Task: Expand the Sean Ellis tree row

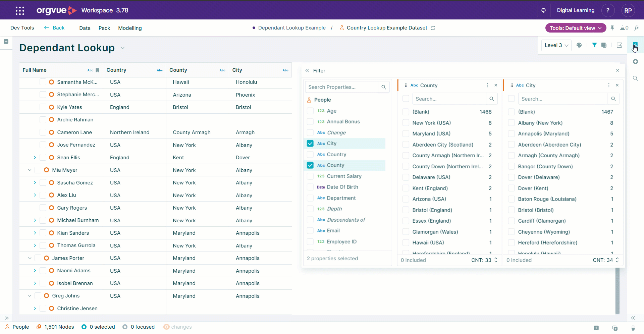Action: coord(35,158)
